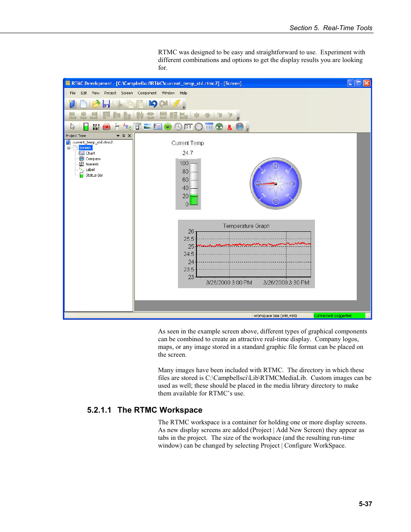Viewport: 411px width, 532px height.
Task: Select the green rotary dial component tool
Action: [x=219, y=127]
